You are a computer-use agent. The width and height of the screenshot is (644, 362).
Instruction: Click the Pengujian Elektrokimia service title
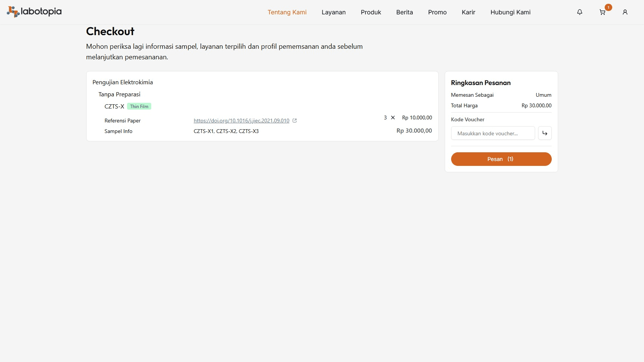[123, 82]
